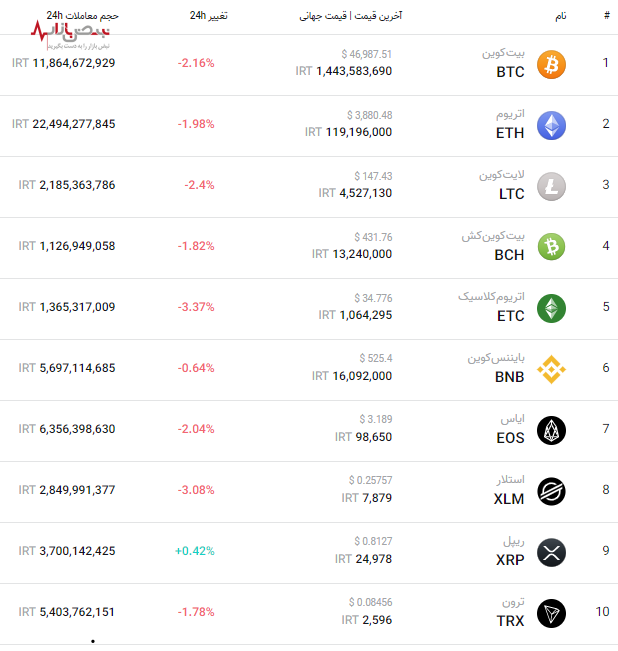Open the Bitcoin Cash BCH icon

tap(551, 246)
